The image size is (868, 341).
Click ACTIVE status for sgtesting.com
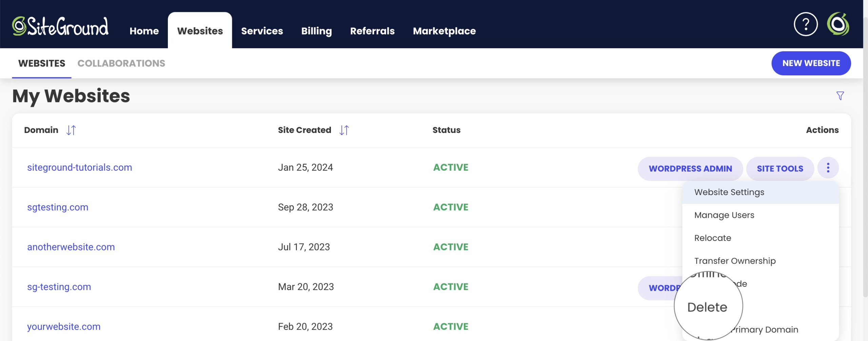[451, 207]
